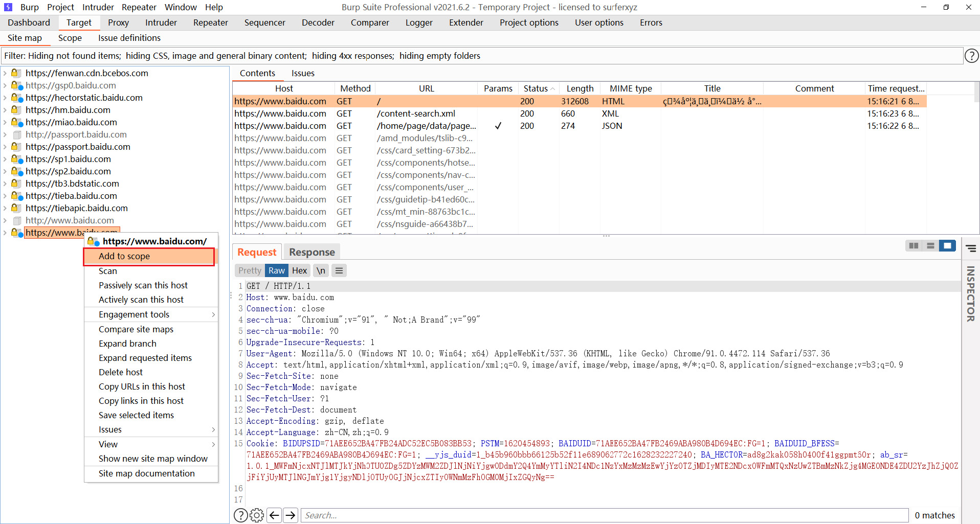Select Scan in the context menu

[151, 271]
